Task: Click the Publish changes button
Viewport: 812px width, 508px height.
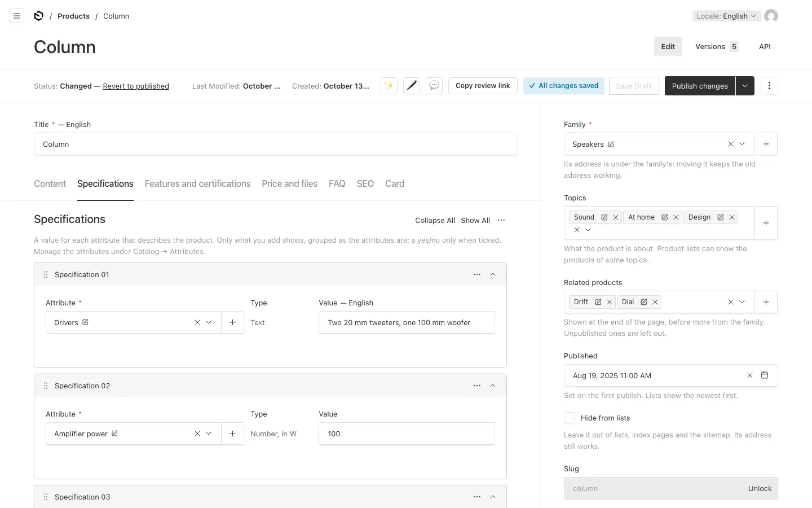Action: tap(700, 86)
